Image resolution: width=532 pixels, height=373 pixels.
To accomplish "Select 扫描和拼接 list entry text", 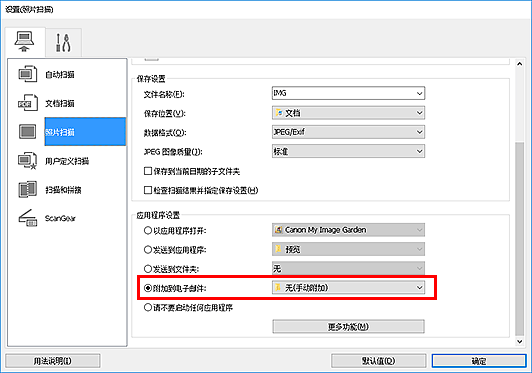I will (63, 190).
